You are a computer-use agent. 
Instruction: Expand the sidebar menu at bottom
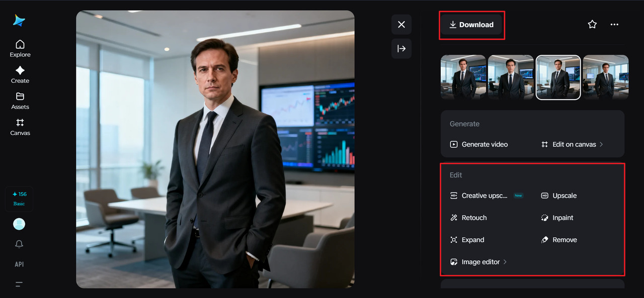19,284
